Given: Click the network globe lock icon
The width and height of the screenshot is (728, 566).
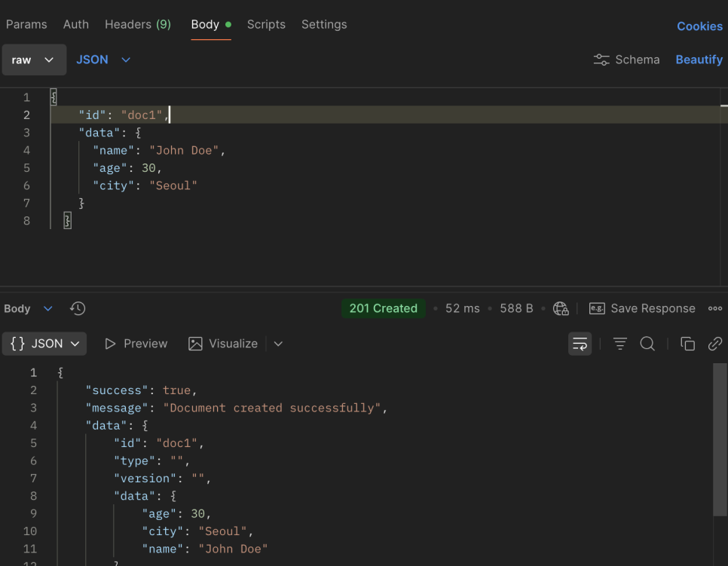Looking at the screenshot, I should pyautogui.click(x=561, y=309).
